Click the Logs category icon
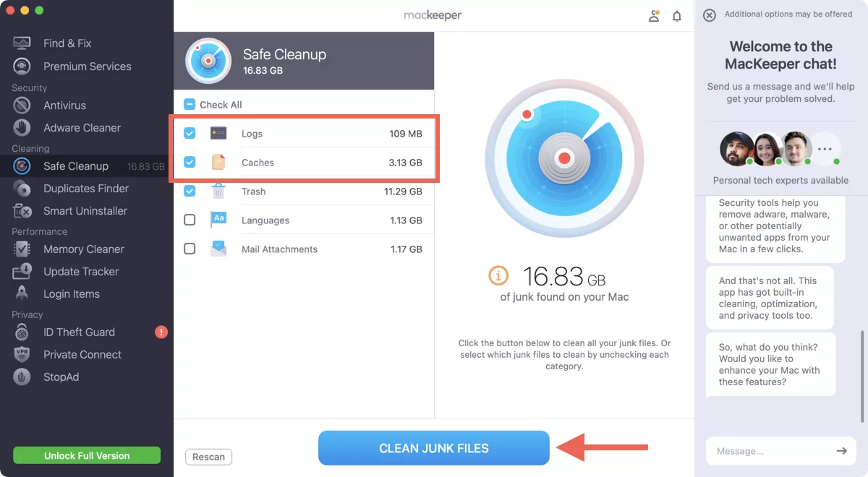Screen dimensions: 868x477 click(218, 133)
